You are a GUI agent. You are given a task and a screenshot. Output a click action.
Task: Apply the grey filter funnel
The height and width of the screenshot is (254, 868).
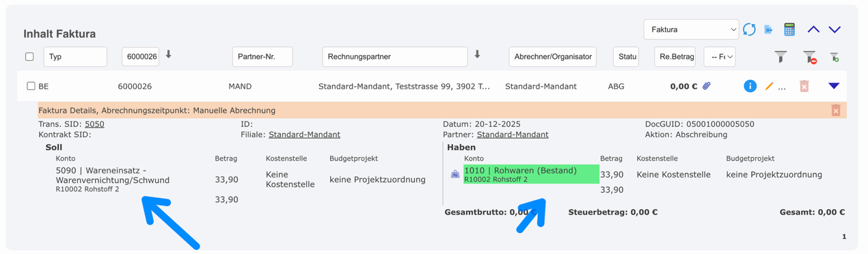tap(781, 57)
